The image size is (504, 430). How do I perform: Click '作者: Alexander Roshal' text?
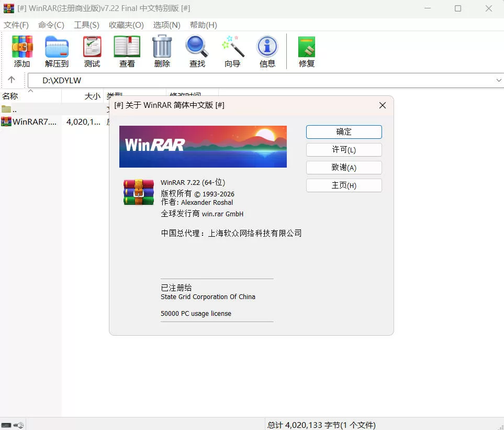(x=197, y=202)
